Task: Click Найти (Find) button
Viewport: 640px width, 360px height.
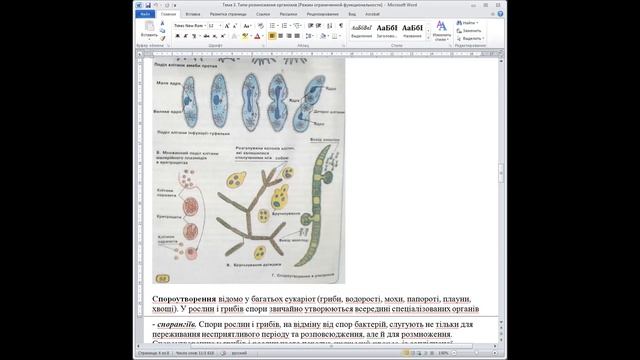Action: coord(467,23)
